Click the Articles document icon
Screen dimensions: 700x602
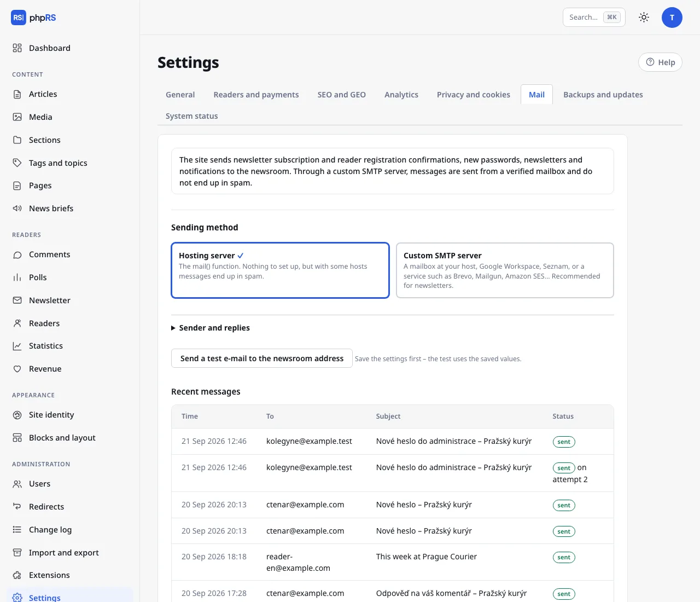point(17,94)
